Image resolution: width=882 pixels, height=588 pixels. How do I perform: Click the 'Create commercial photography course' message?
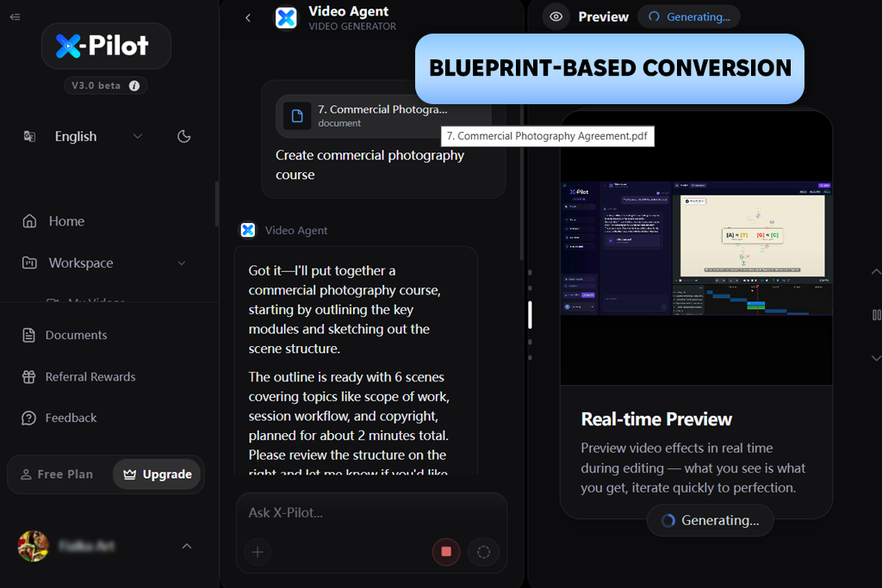370,164
